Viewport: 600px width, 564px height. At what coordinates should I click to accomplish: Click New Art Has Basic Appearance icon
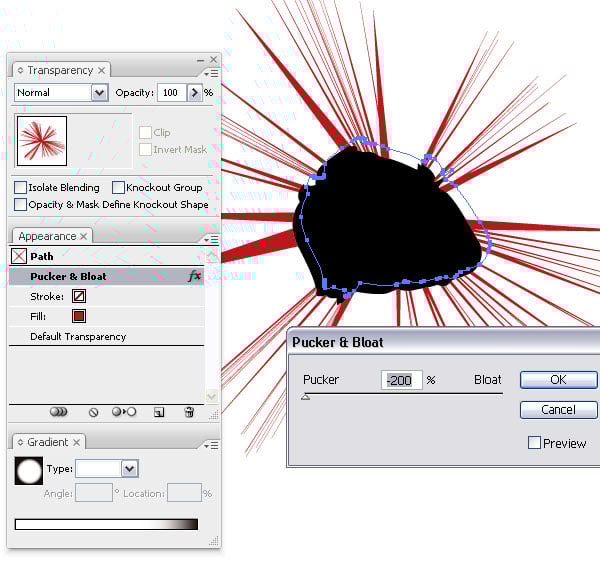[x=58, y=411]
